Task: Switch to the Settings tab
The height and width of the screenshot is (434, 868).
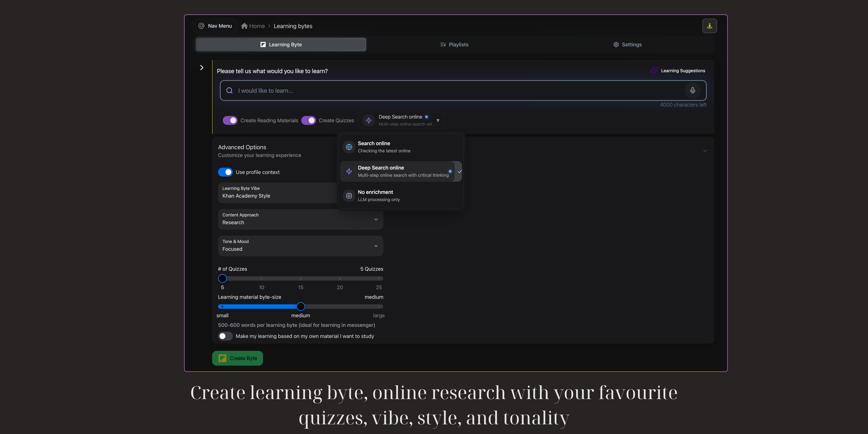Action: pyautogui.click(x=627, y=44)
